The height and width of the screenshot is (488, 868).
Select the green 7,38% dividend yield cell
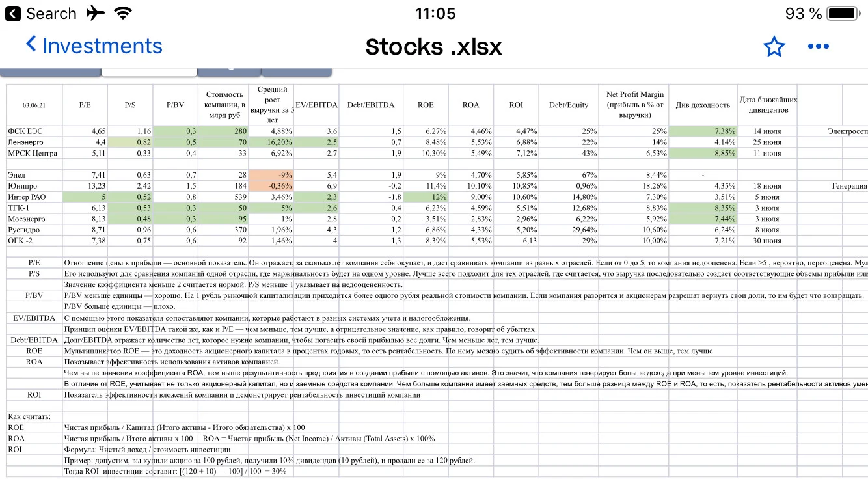(x=703, y=131)
